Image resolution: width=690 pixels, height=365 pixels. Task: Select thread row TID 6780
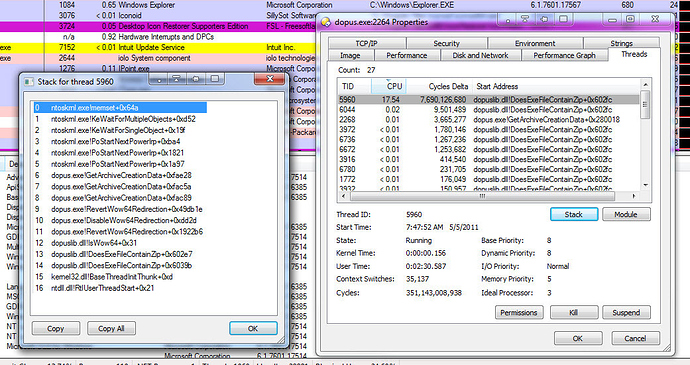(x=489, y=169)
